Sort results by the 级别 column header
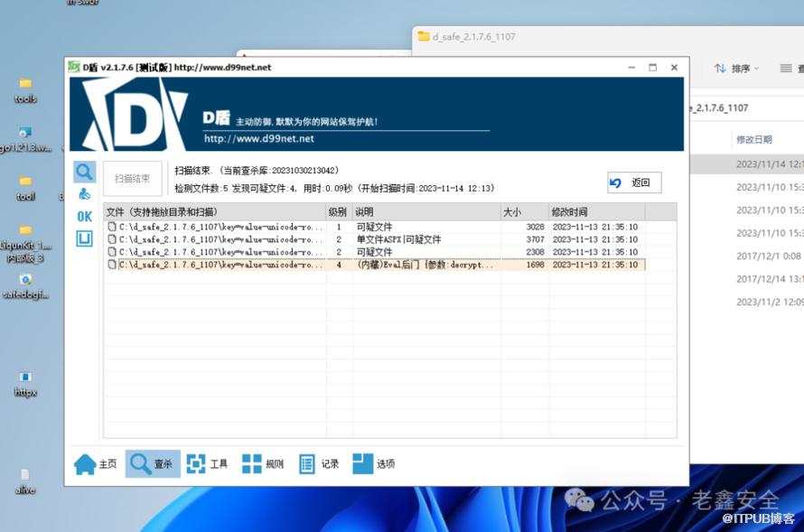 pyautogui.click(x=339, y=211)
